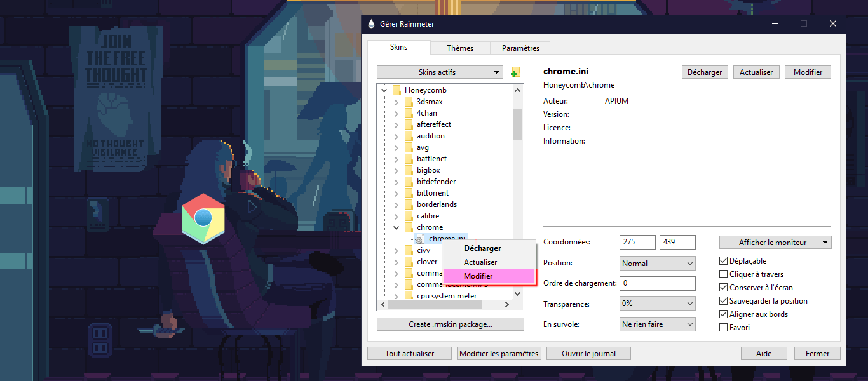
Task: Choose Modifier in the context menu
Action: click(x=478, y=276)
